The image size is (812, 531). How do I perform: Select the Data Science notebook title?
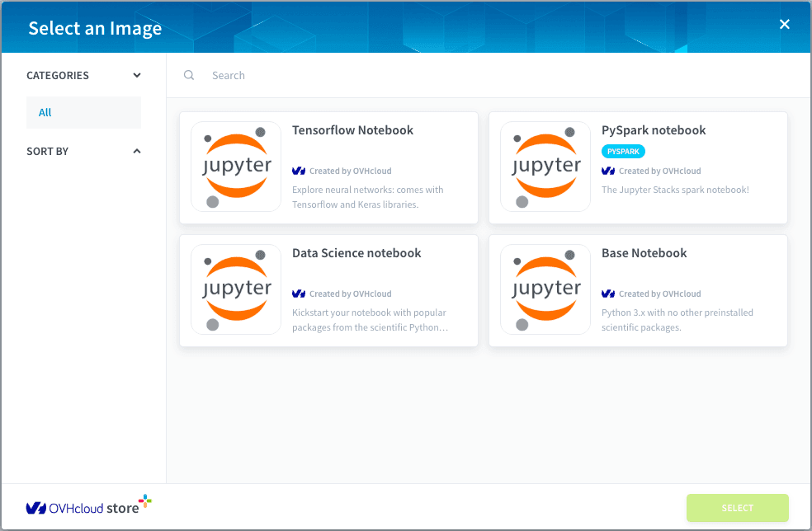click(x=356, y=253)
